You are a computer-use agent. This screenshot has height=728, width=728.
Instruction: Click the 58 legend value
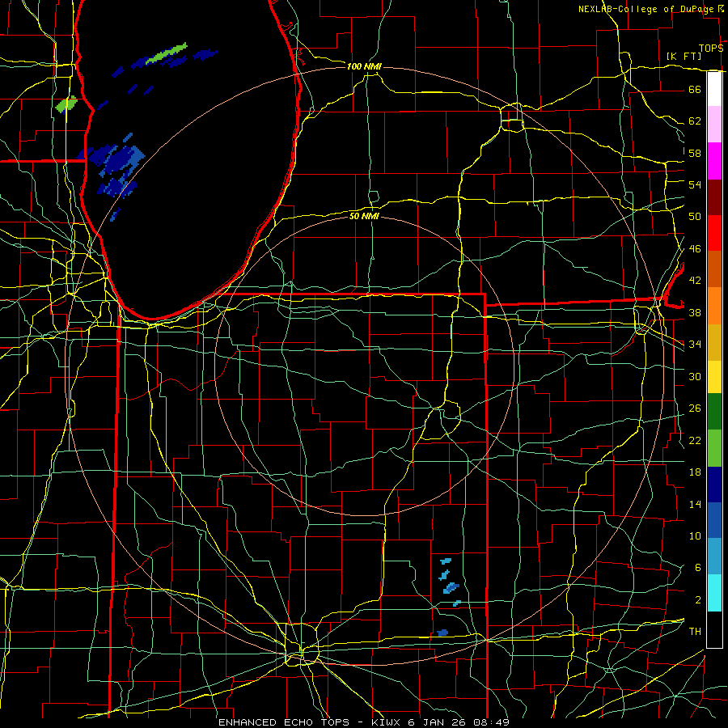pyautogui.click(x=695, y=153)
